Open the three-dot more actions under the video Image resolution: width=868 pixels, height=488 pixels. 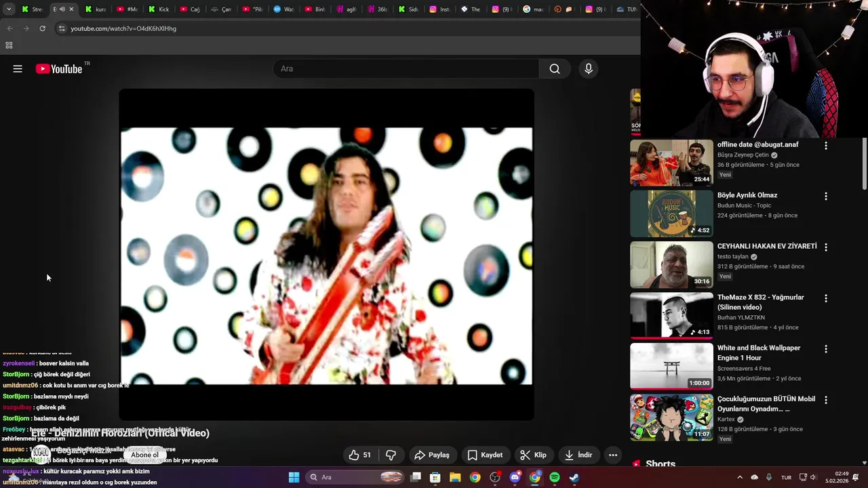point(613,455)
